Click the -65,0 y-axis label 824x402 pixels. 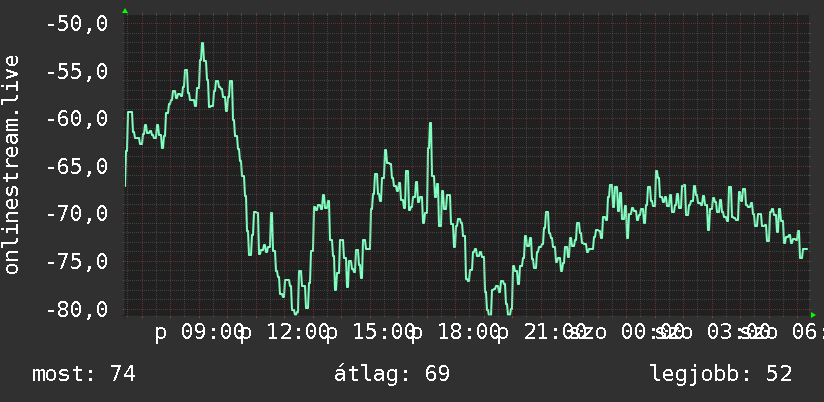click(77, 167)
